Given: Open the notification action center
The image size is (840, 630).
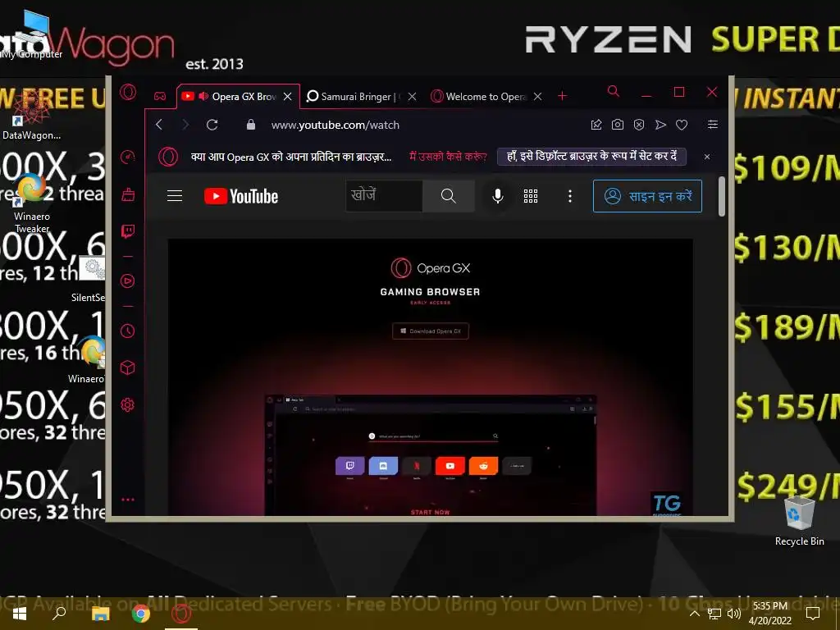Looking at the screenshot, I should tap(813, 614).
